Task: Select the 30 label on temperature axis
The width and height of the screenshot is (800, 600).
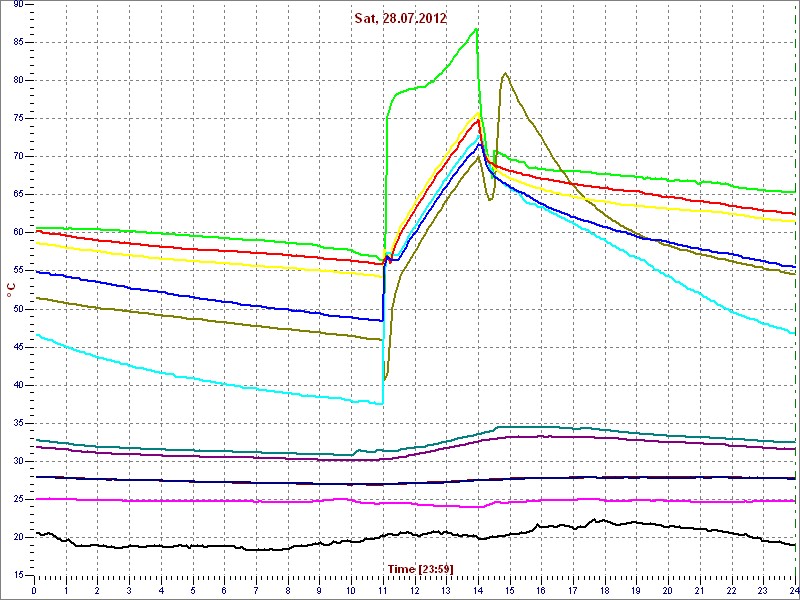Action: click(18, 462)
